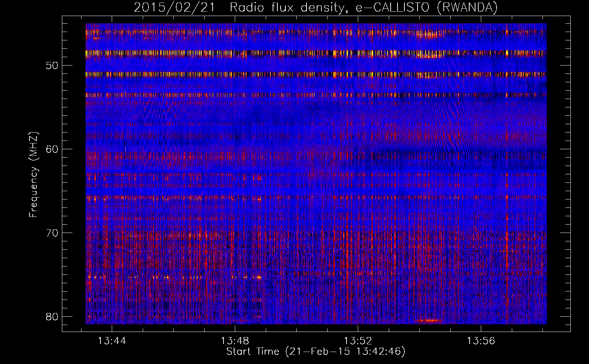The width and height of the screenshot is (589, 364).
Task: Select the e-CALLISTO text in the title
Action: click(392, 8)
